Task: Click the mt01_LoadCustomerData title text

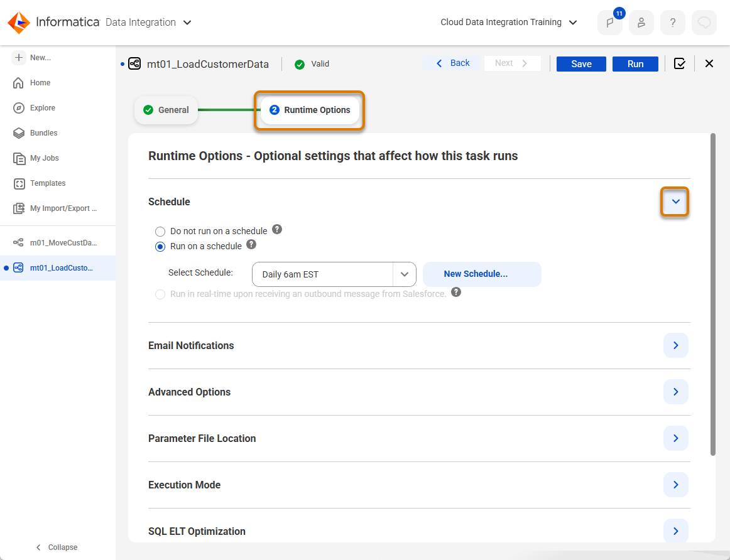Action: click(208, 64)
